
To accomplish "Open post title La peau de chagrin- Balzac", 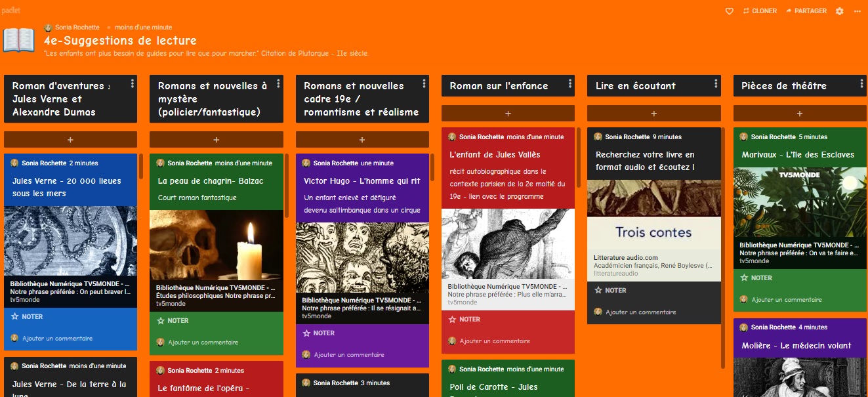I will click(210, 181).
